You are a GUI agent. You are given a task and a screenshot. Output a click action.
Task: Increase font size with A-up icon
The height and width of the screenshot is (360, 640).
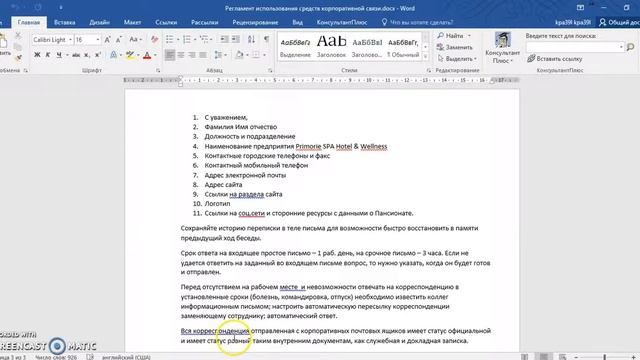coord(107,40)
